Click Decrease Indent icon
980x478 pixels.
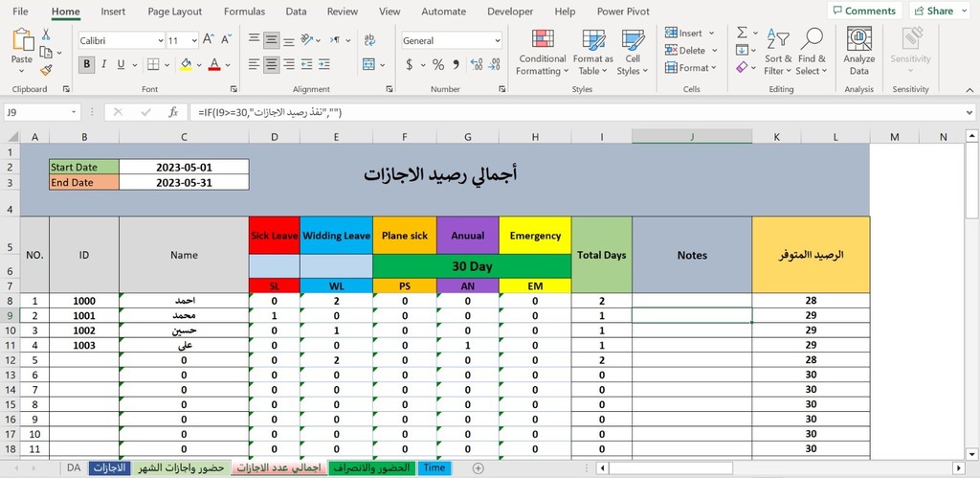[x=306, y=64]
